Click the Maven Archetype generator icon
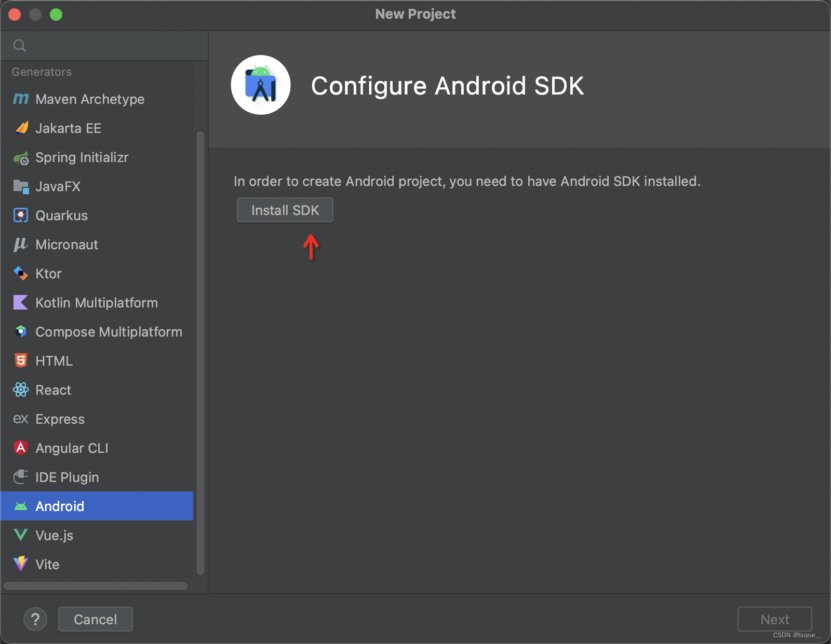 tap(21, 99)
